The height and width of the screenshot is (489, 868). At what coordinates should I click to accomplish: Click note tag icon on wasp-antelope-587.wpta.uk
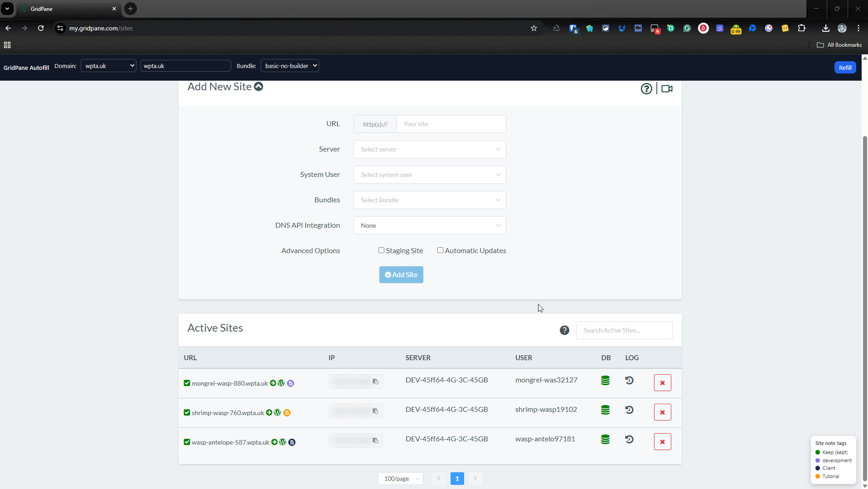(x=292, y=442)
